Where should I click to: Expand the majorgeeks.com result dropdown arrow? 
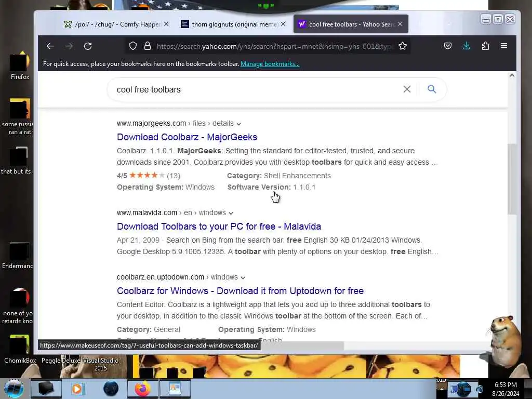pyautogui.click(x=239, y=124)
